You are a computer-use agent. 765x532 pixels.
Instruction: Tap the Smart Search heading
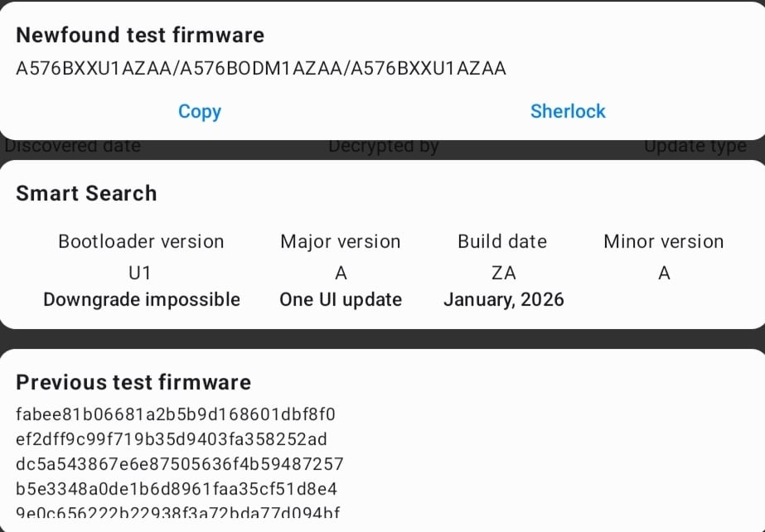coord(86,193)
